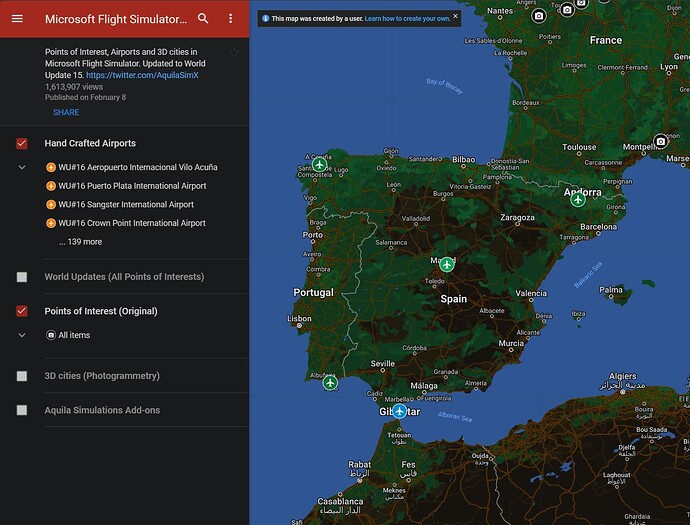Click the SHARE button
690x525 pixels.
coord(66,113)
